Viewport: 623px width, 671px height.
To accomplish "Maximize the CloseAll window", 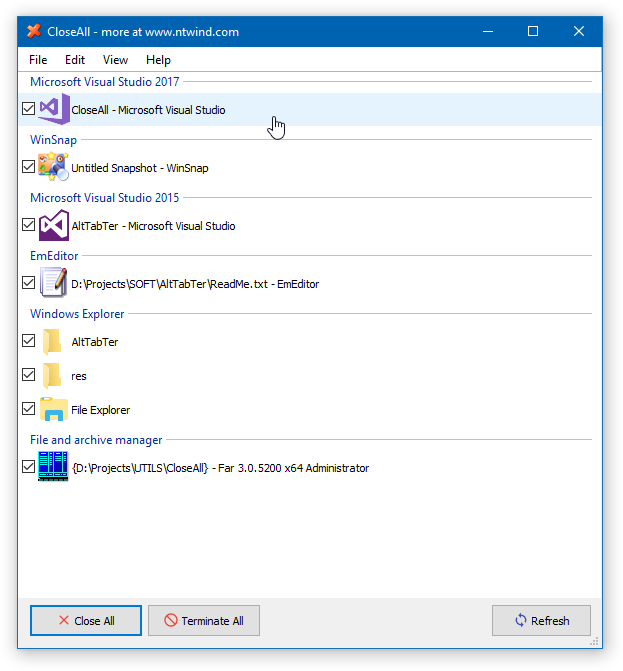I will coord(533,31).
